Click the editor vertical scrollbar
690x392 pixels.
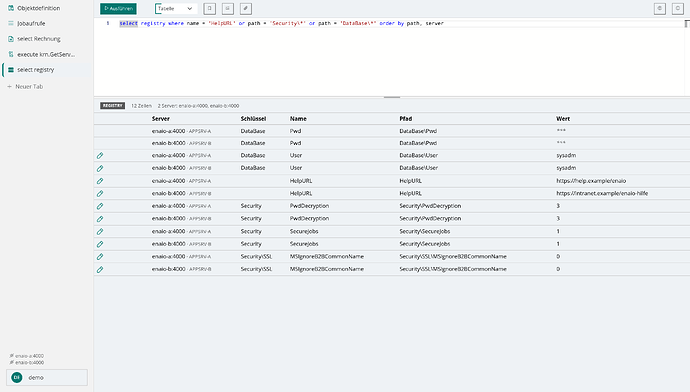tap(687, 57)
